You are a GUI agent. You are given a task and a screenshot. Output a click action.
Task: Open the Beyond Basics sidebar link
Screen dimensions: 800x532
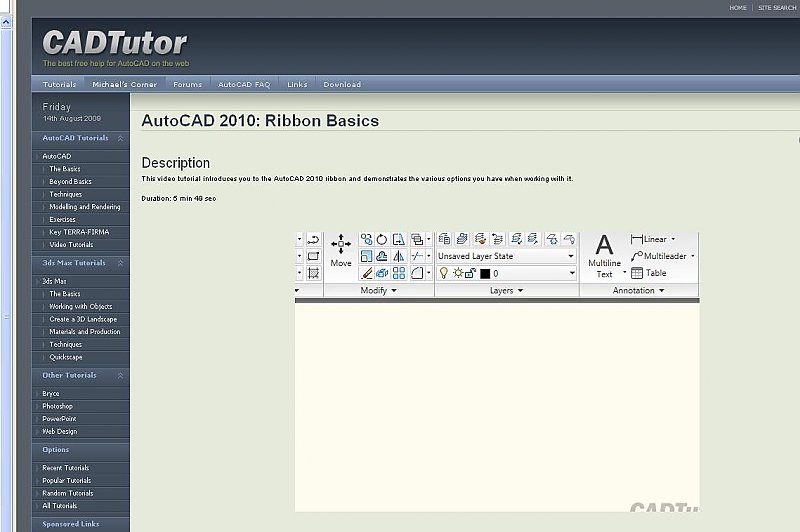pyautogui.click(x=70, y=182)
